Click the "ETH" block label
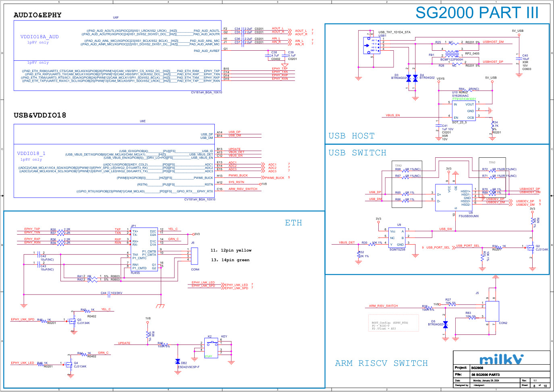Viewport: 554px width, 392px height. pyautogui.click(x=293, y=223)
